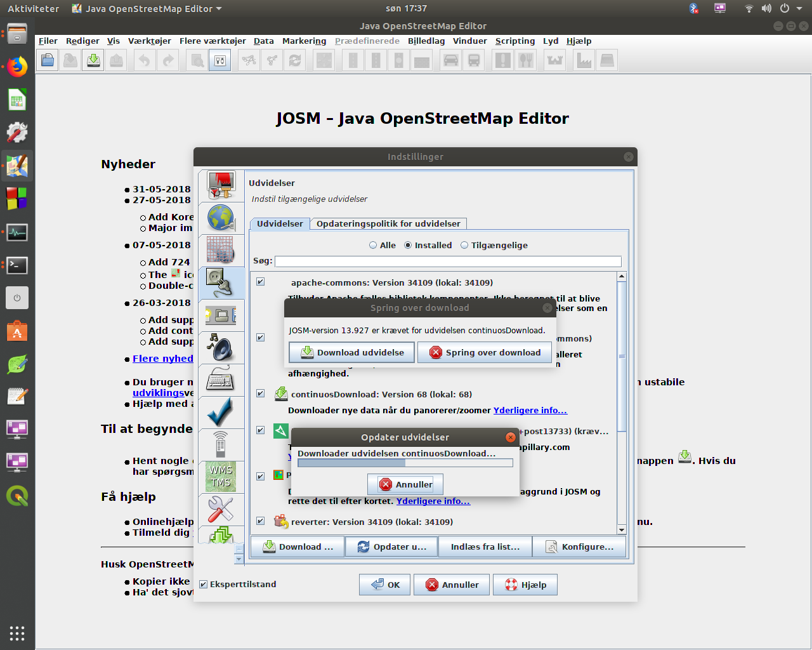Viewport: 812px width, 650px height.
Task: Click the Søg search input field
Action: (x=448, y=262)
